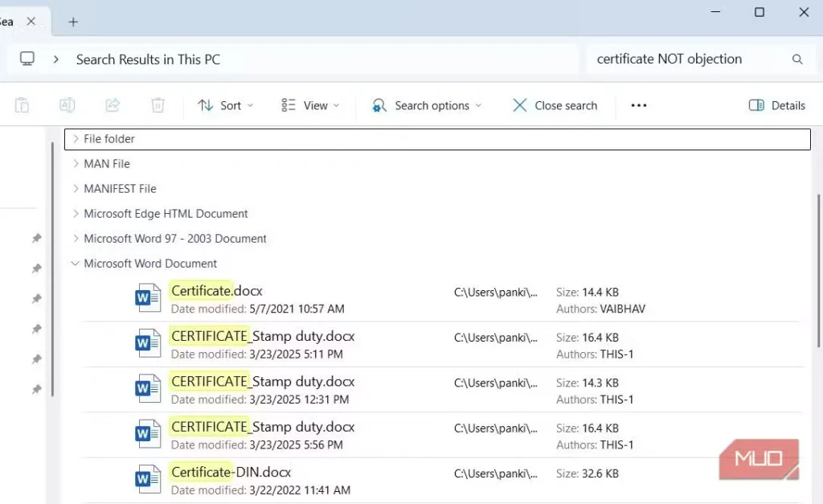
Task: Click the Share icon in toolbar
Action: (x=113, y=105)
